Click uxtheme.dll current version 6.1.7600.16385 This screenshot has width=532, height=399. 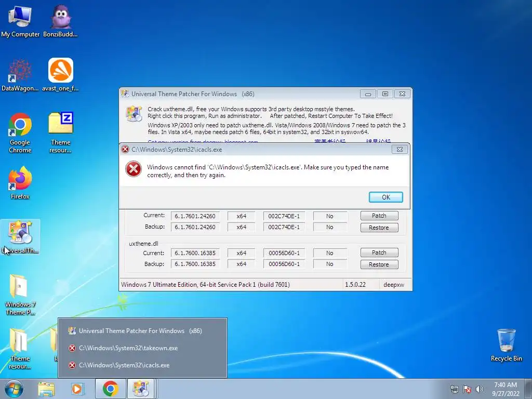[195, 253]
